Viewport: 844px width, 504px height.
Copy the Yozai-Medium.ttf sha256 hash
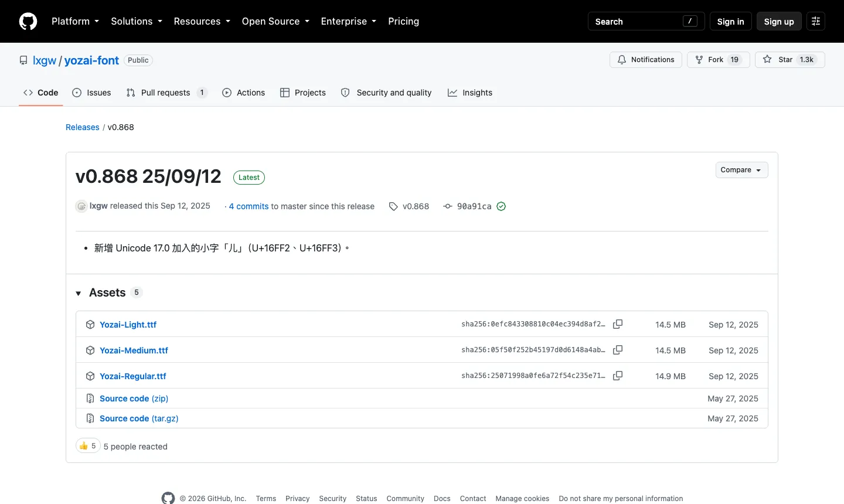point(618,350)
